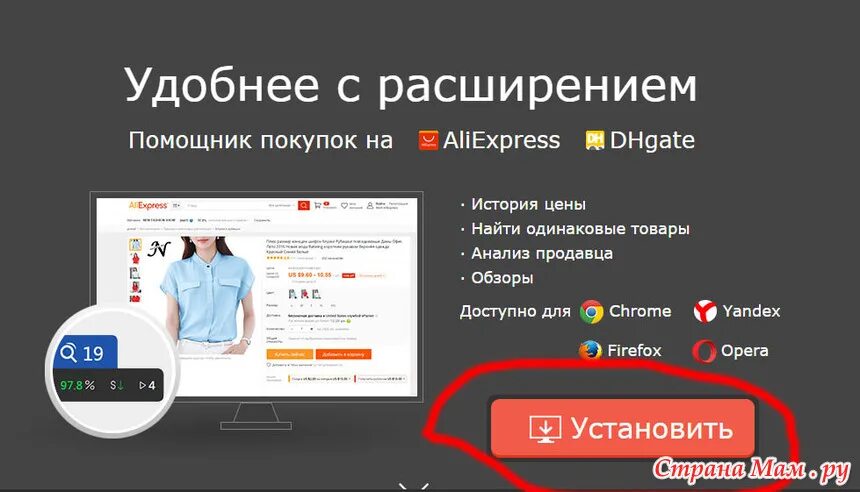Viewport: 860px width, 492px height.
Task: Click the blue magnifier badge showing 19
Action: pyautogui.click(x=86, y=352)
